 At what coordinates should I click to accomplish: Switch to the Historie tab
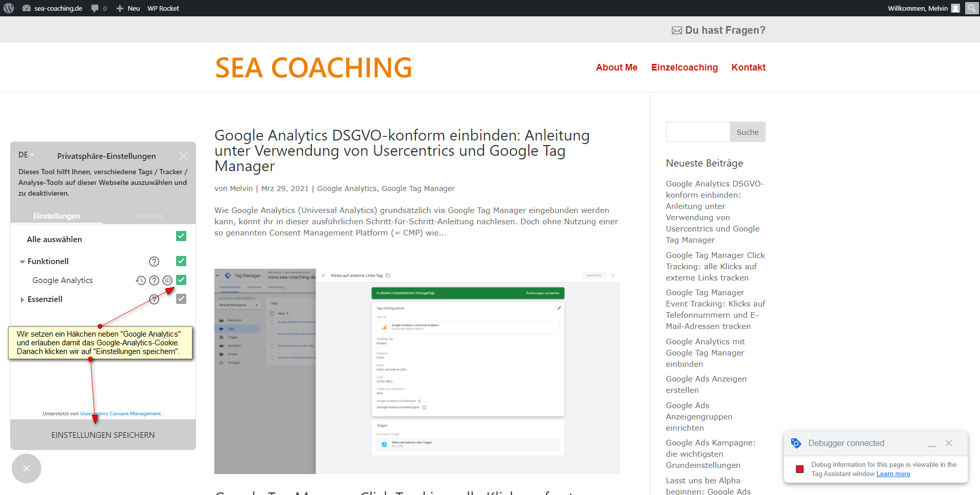coord(149,216)
